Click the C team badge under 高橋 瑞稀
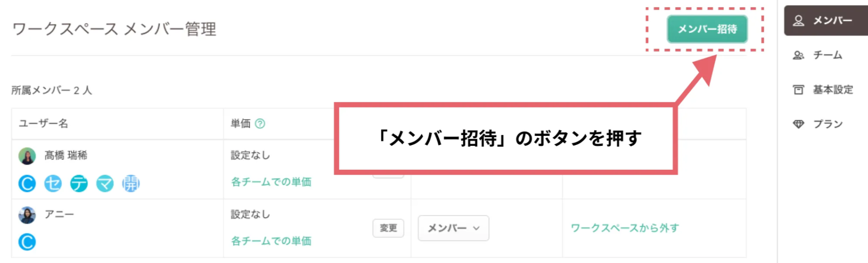Image resolution: width=868 pixels, height=263 pixels. 27,183
